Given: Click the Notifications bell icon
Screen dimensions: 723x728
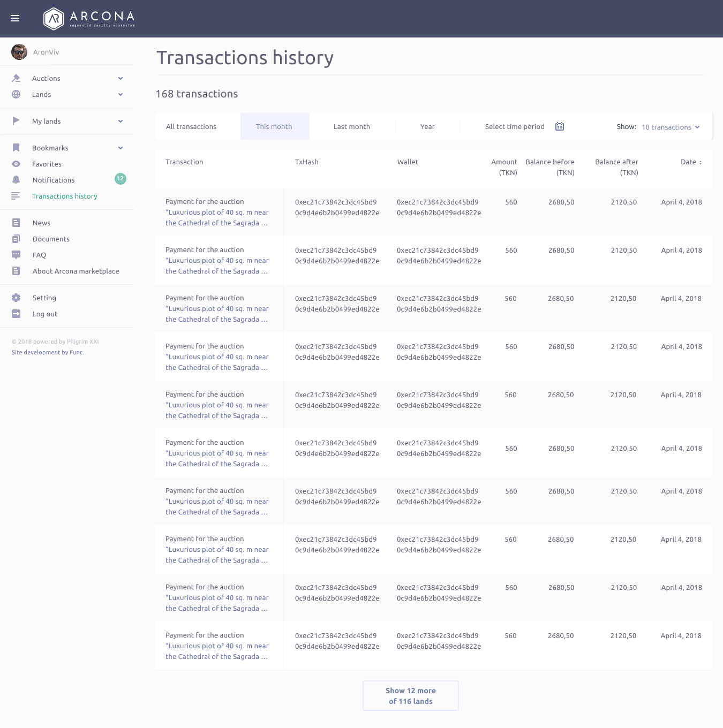Looking at the screenshot, I should pyautogui.click(x=16, y=180).
